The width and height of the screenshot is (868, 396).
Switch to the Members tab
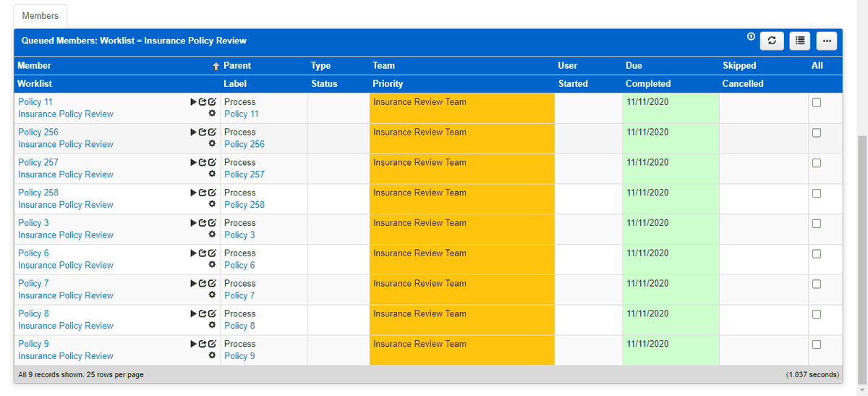pyautogui.click(x=41, y=16)
